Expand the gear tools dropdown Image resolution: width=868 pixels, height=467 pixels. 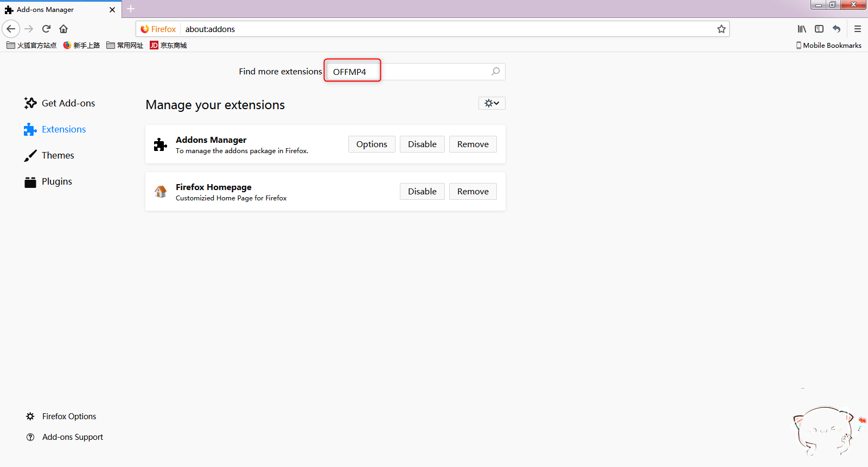tap(492, 103)
